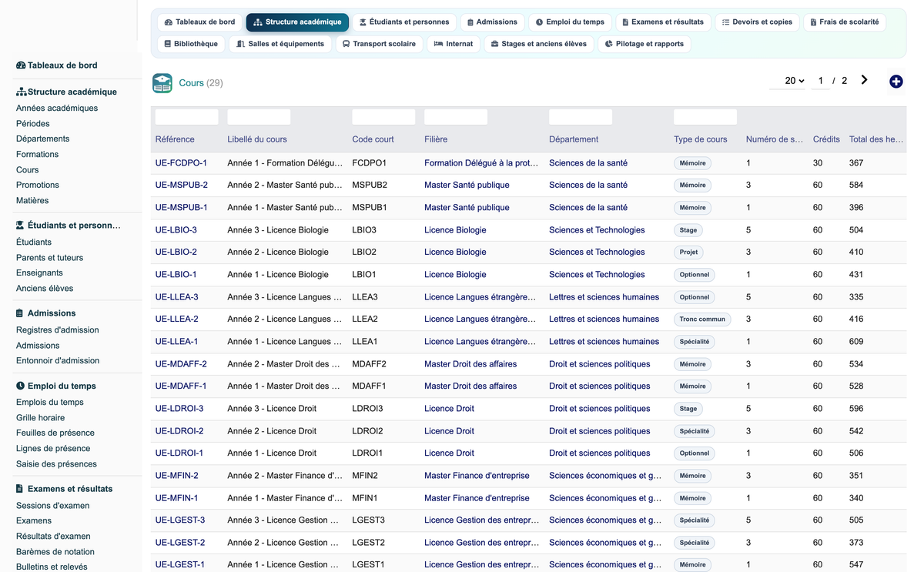Click the Projet badge in row UE-LBIO-2

coord(688,253)
